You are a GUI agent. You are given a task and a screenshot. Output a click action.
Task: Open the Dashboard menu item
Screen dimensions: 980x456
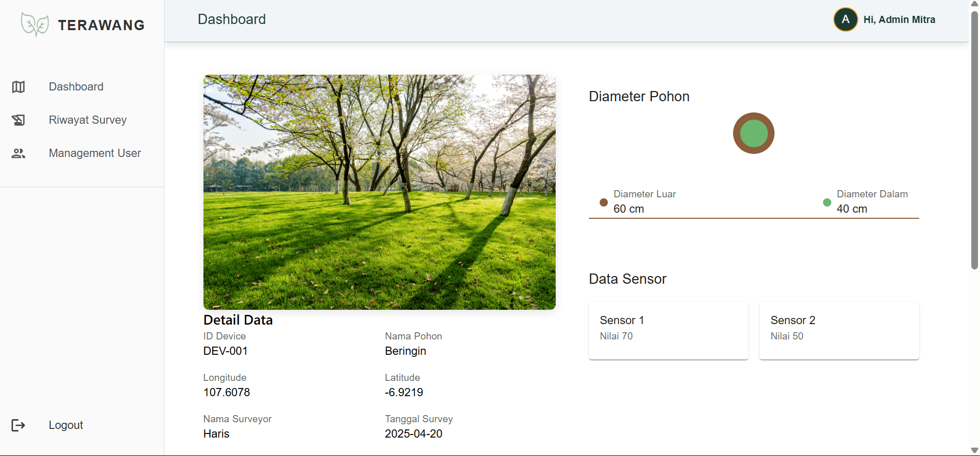click(76, 87)
